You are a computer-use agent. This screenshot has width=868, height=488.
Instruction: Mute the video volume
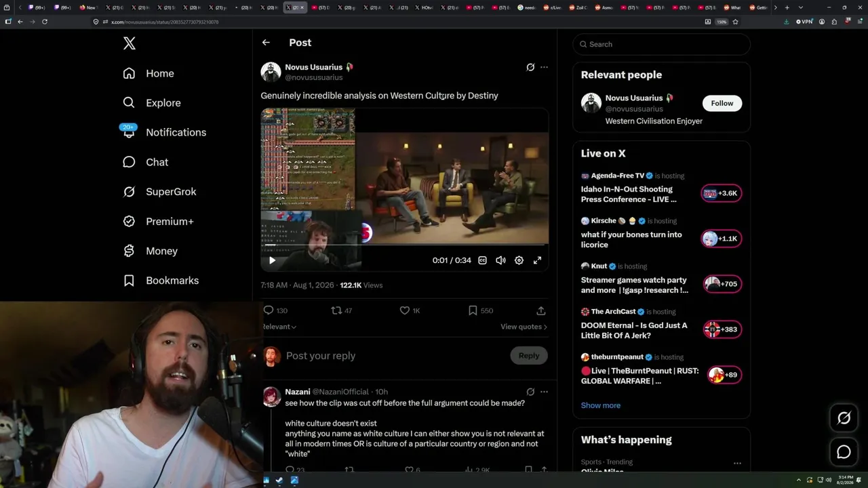pos(500,260)
